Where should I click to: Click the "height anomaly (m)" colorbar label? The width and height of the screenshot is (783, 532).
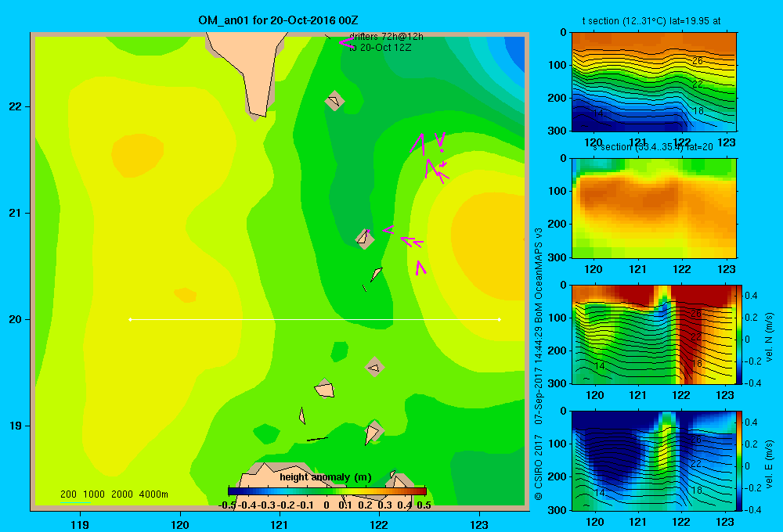pyautogui.click(x=326, y=477)
